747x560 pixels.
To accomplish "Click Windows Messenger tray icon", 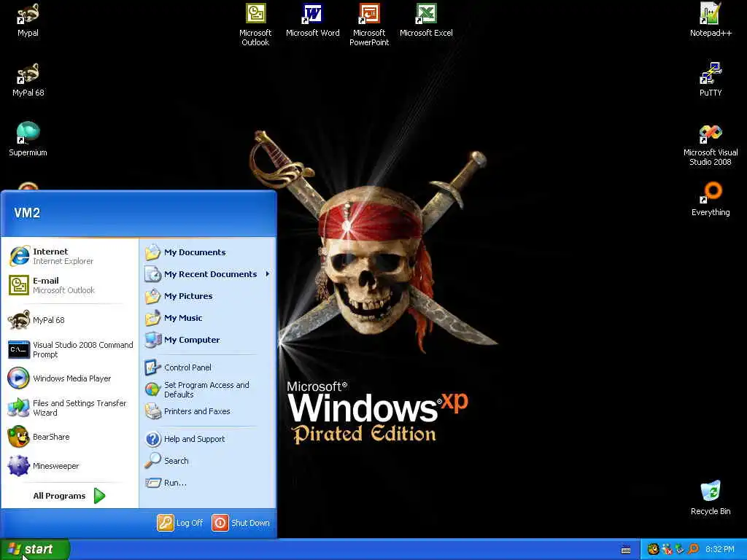I will [667, 549].
